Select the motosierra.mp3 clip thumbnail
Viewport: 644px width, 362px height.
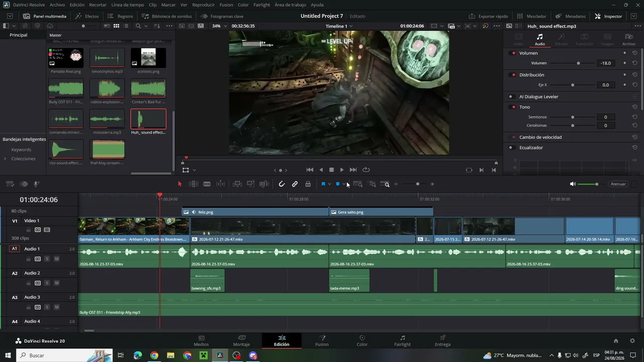[107, 119]
